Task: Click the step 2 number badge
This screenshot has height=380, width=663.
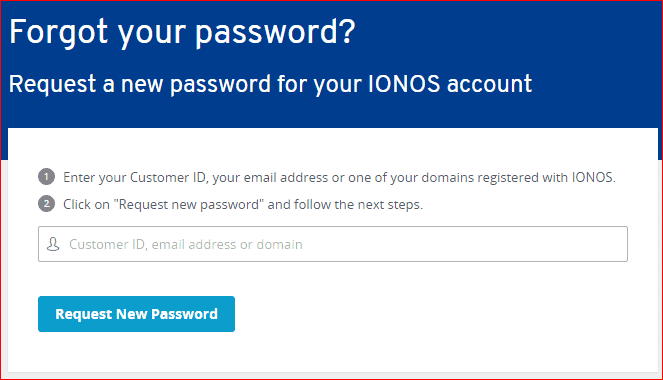Action: (x=47, y=204)
